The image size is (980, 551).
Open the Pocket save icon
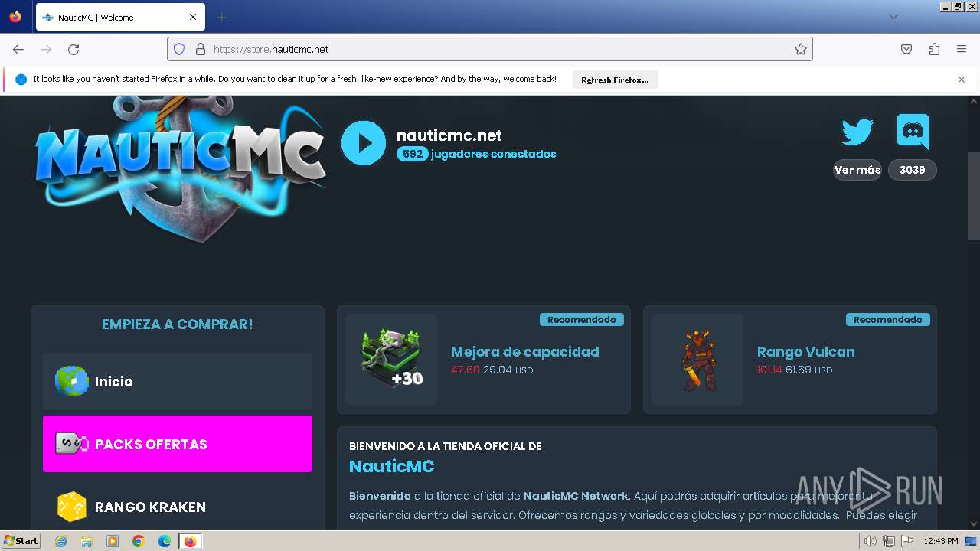click(906, 49)
